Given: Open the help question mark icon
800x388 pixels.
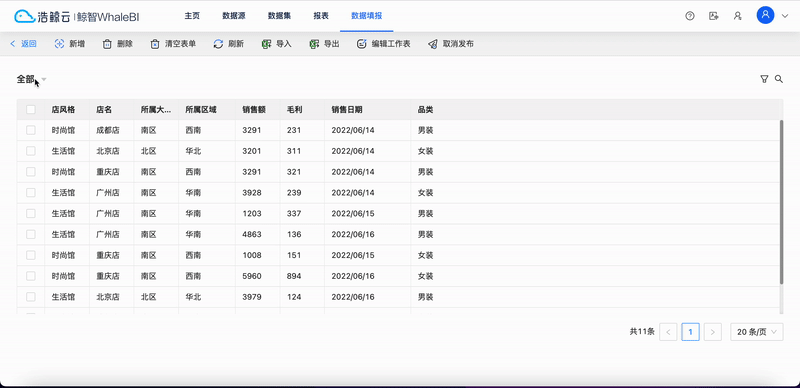Looking at the screenshot, I should 690,16.
